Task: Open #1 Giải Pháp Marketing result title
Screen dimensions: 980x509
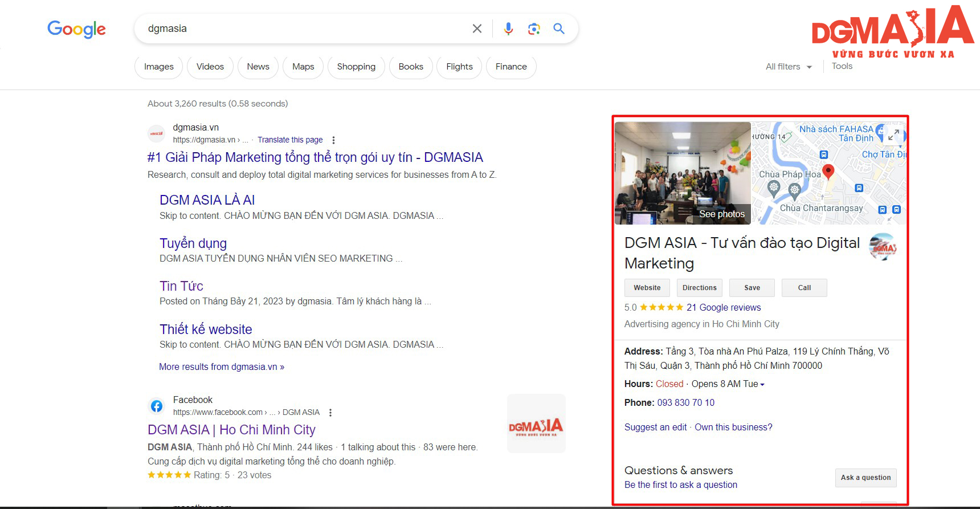Action: (315, 157)
